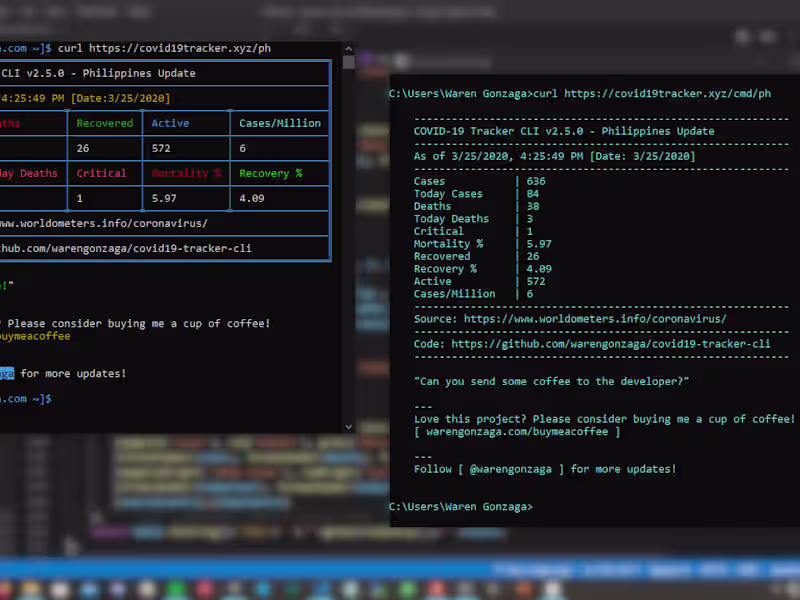800x600 pixels.
Task: Click the bottom 'C:\Users\Waren Gonzaga>' prompt
Action: (x=461, y=507)
